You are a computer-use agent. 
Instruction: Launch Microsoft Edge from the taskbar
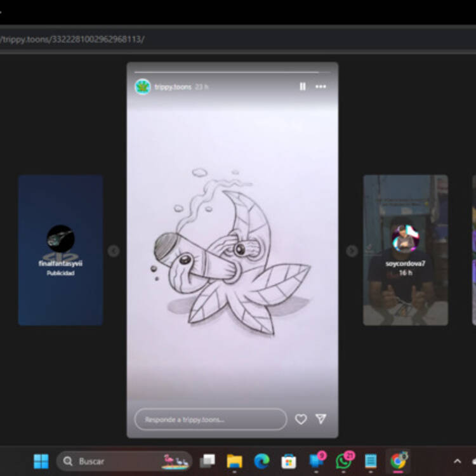click(261, 461)
